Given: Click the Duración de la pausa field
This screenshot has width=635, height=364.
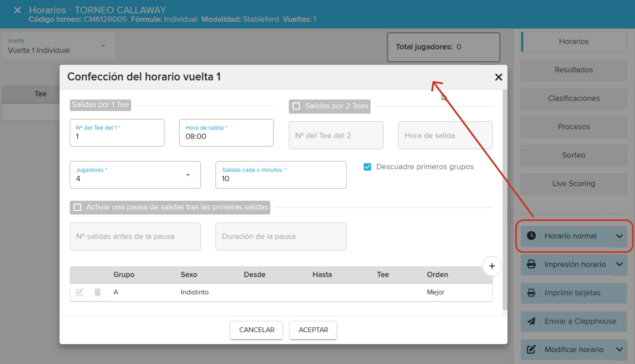Looking at the screenshot, I should click(281, 236).
